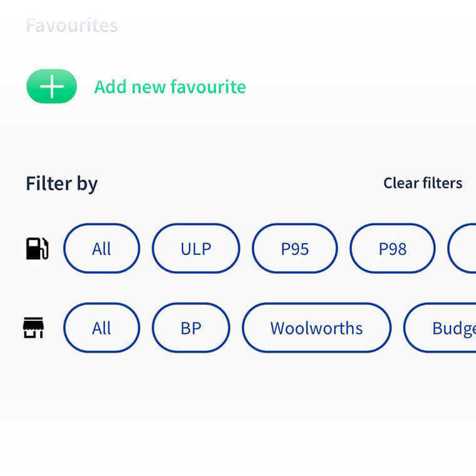Image resolution: width=476 pixels, height=476 pixels.
Task: Clear filters using the Clear filters button
Action: [423, 183]
